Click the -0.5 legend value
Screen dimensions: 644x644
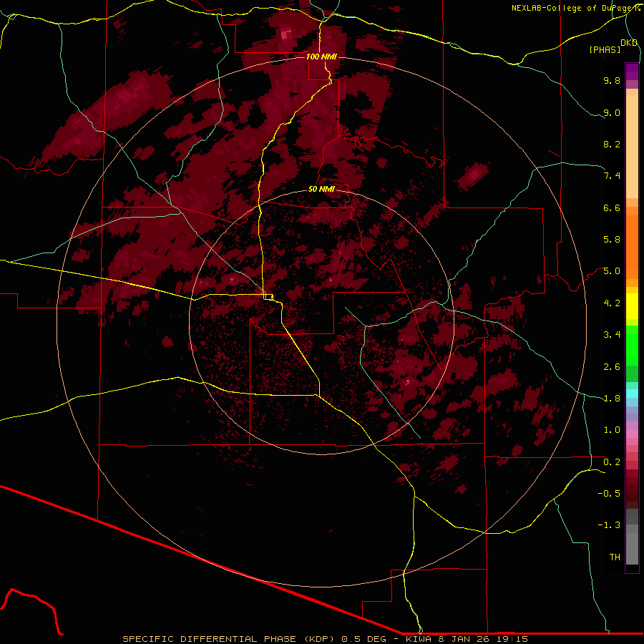coord(609,494)
